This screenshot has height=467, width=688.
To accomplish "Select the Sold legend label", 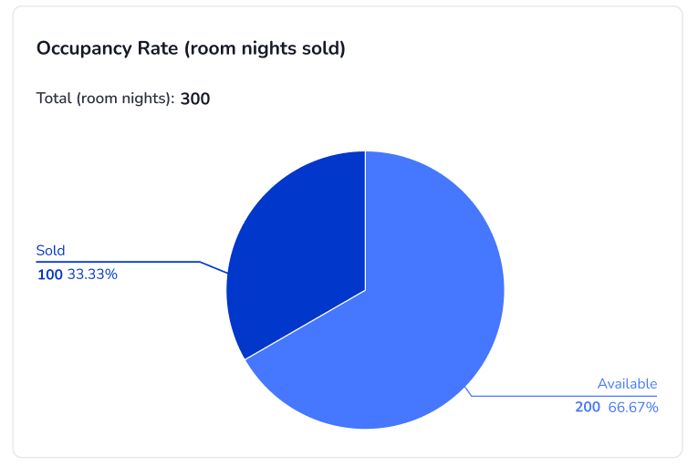I will tap(50, 251).
